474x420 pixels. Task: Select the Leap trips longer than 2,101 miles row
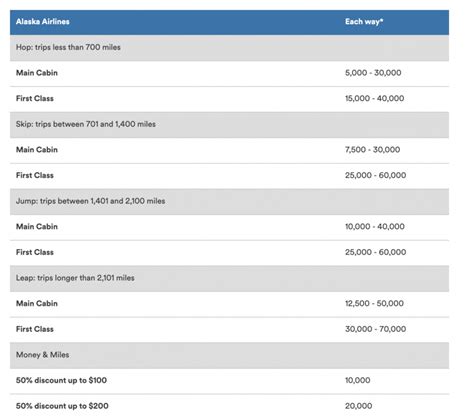pos(229,279)
